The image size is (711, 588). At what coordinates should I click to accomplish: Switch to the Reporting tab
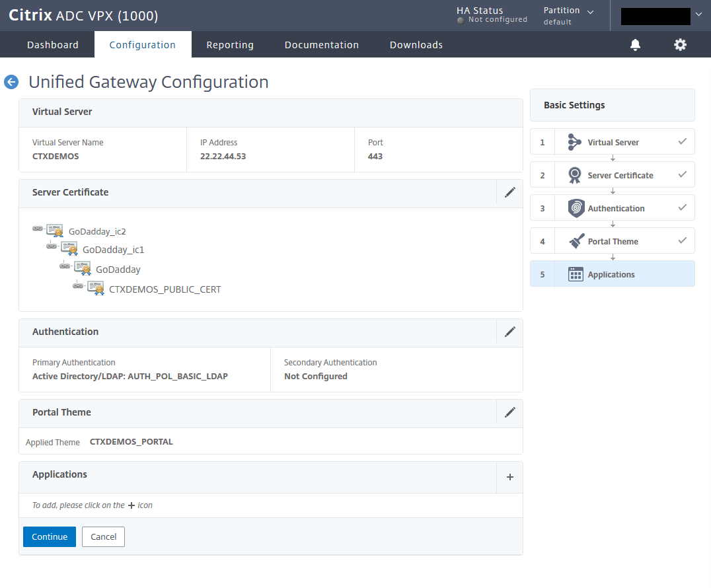[230, 44]
